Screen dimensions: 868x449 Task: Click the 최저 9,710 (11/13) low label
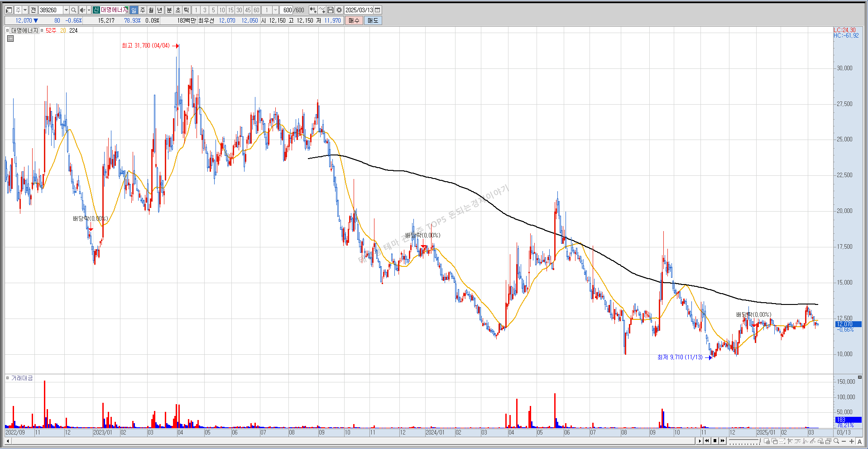click(680, 357)
